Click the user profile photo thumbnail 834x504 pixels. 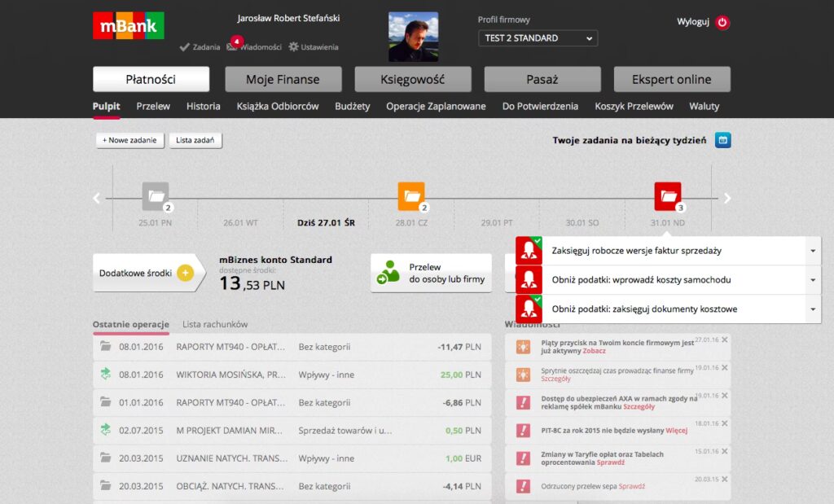(413, 37)
